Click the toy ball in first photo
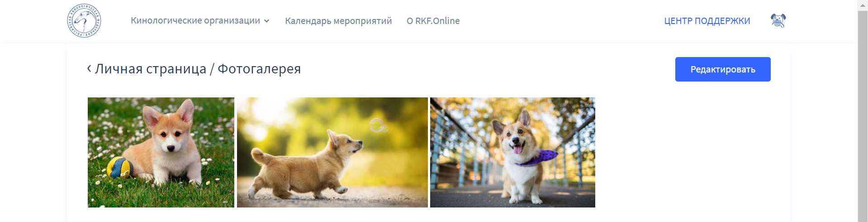868x222 pixels. tap(120, 168)
